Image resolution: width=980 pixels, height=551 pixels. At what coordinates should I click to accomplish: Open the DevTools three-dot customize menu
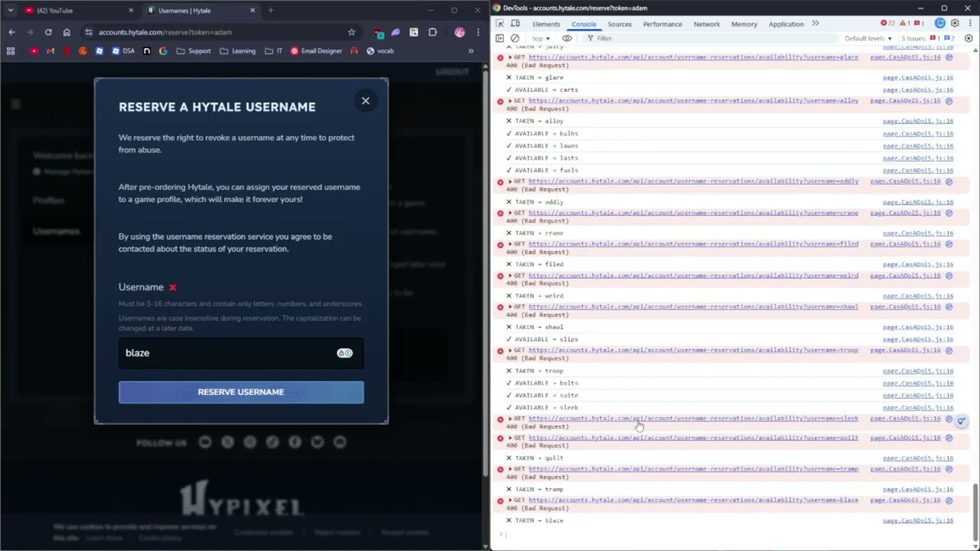pos(969,24)
